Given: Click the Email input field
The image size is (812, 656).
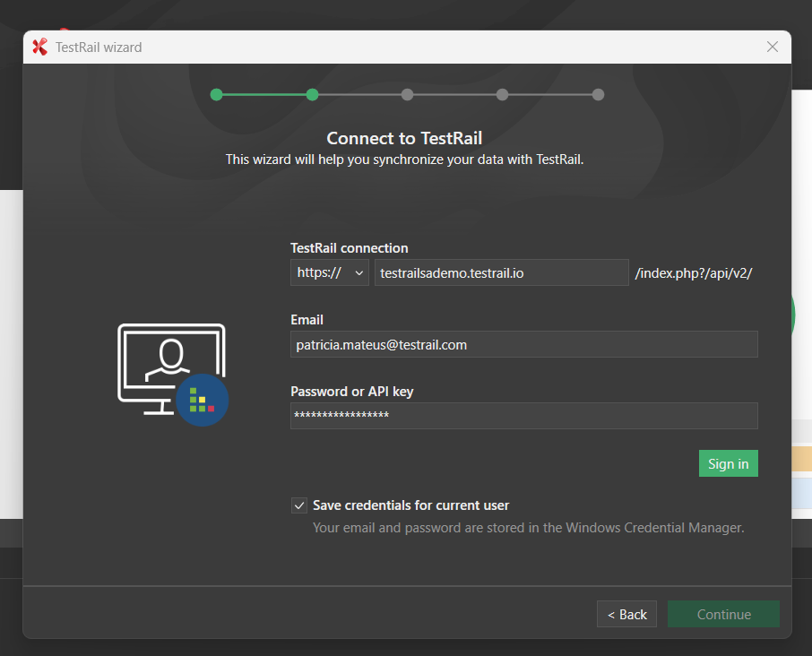Looking at the screenshot, I should pos(523,344).
